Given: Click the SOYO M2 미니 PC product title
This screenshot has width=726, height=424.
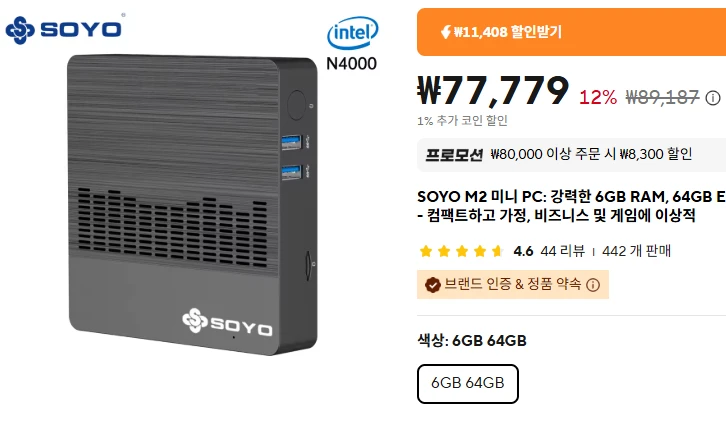Looking at the screenshot, I should (571, 206).
